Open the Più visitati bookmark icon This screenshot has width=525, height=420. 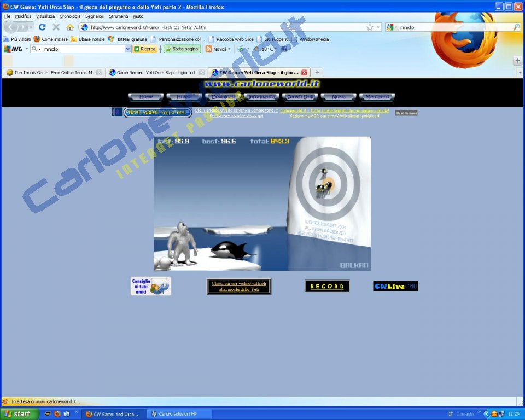(6, 39)
